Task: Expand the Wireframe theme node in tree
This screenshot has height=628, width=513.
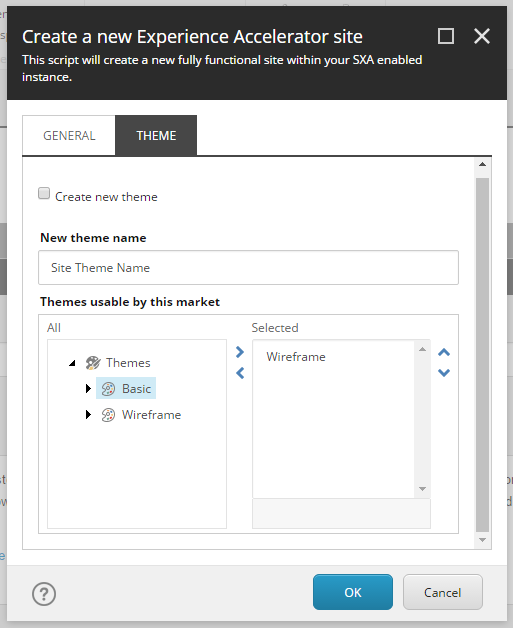Action: point(88,415)
